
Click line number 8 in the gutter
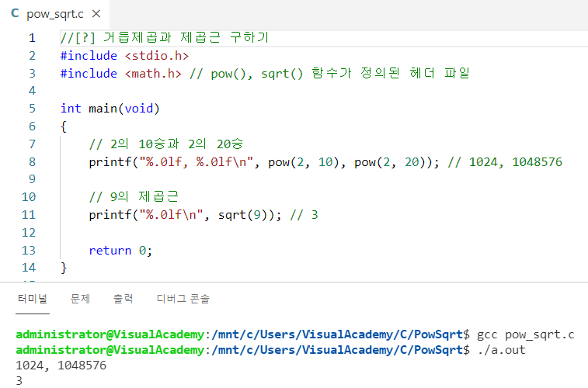32,162
